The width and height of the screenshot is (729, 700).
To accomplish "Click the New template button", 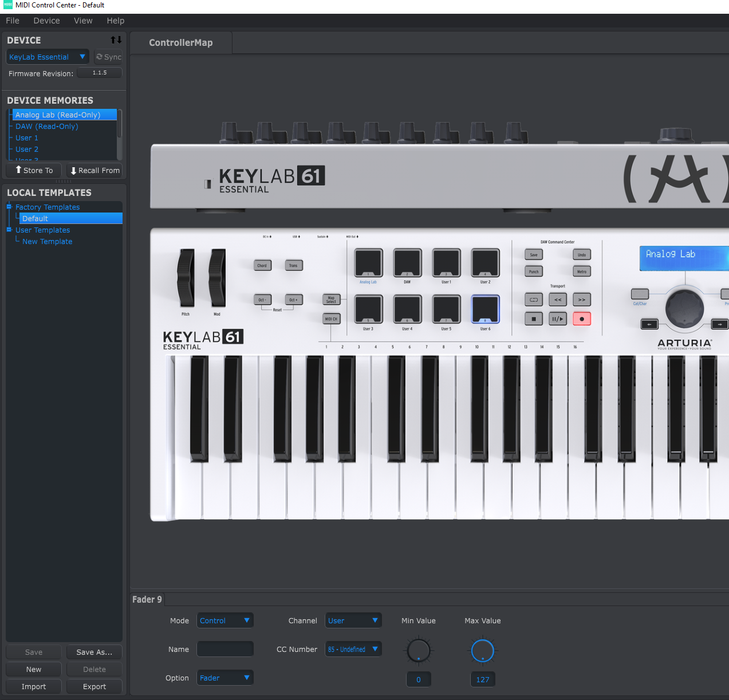I will click(34, 669).
